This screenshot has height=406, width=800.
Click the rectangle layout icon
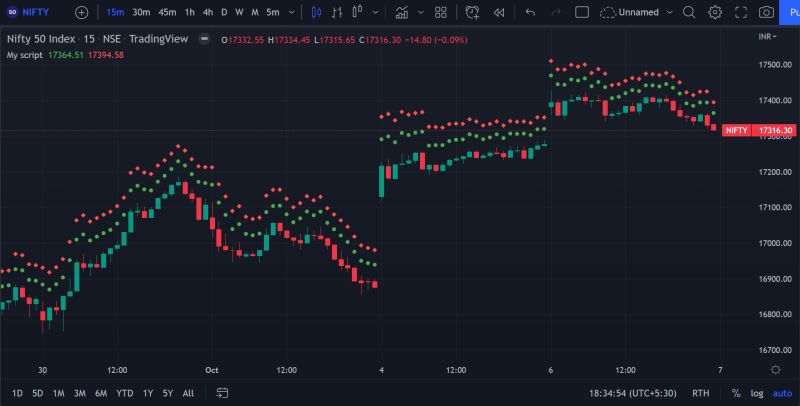click(582, 12)
